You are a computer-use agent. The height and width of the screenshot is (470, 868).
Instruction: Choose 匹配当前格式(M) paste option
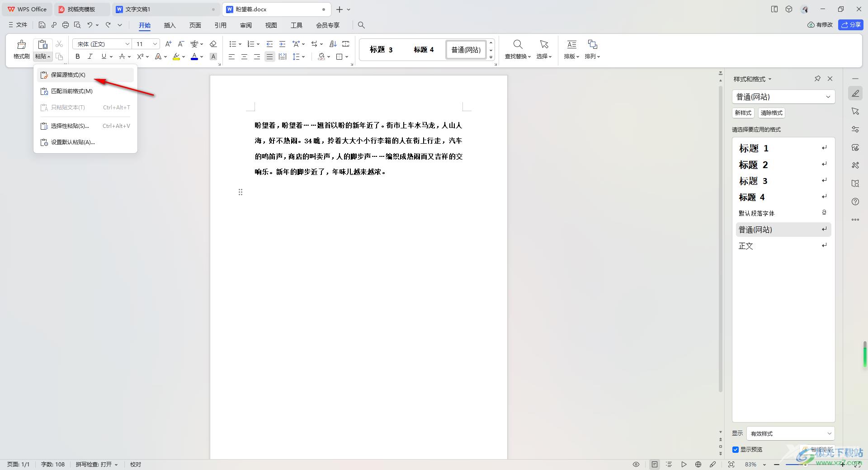point(85,91)
